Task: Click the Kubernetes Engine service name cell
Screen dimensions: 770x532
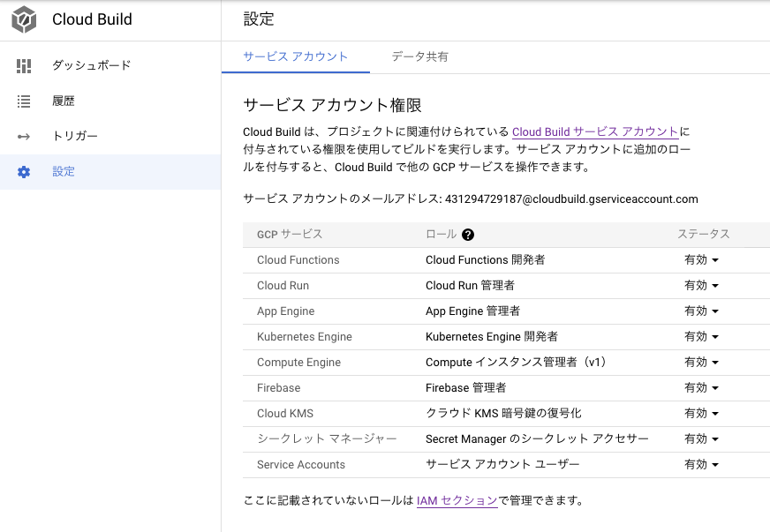Action: [x=305, y=337]
